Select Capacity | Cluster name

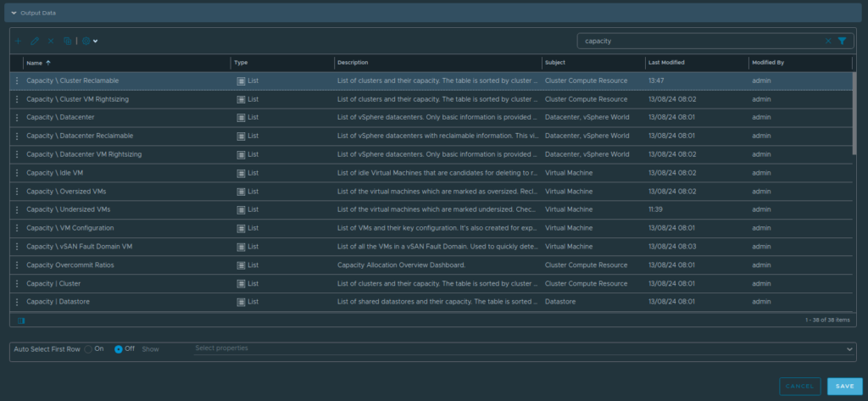pos(53,283)
